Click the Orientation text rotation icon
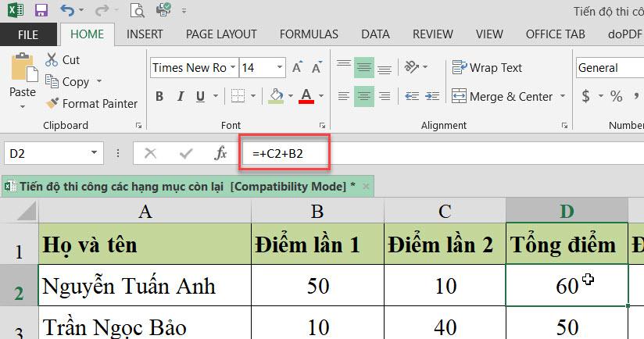Screen dimensions: 644x339 (412, 67)
